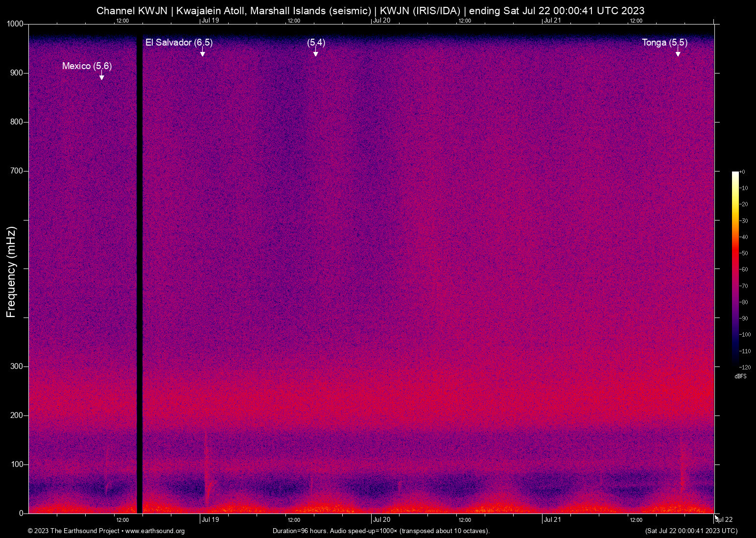Screen dimensions: 756x538
Task: Click the arrow beneath El Salvador (6.5)
Action: click(202, 52)
